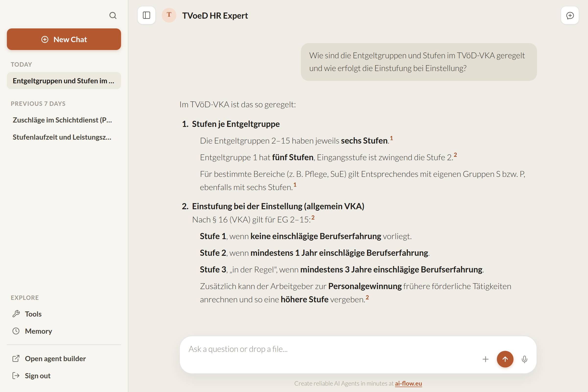This screenshot has width=588, height=392.
Task: Click the T avatar icon for TVoeD HR Expert
Action: (x=169, y=15)
